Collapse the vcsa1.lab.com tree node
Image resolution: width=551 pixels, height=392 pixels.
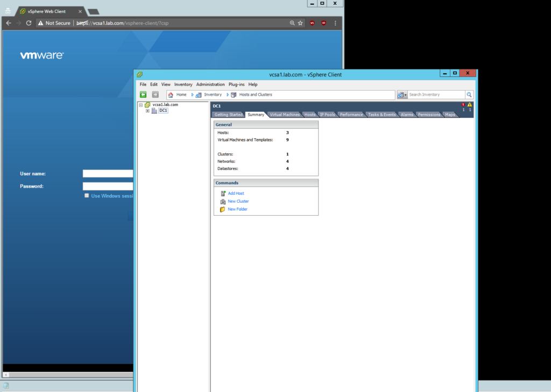[140, 105]
